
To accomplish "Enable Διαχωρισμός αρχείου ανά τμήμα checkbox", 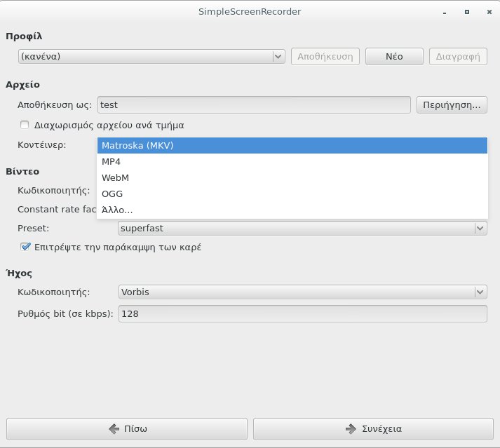I will click(25, 125).
